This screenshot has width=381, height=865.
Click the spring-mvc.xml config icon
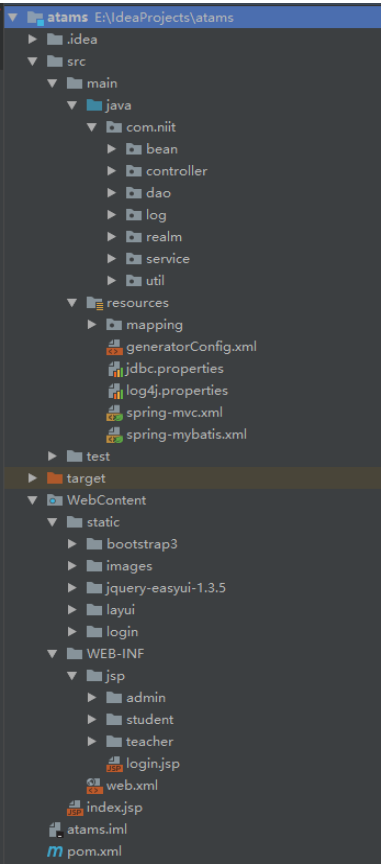(114, 413)
